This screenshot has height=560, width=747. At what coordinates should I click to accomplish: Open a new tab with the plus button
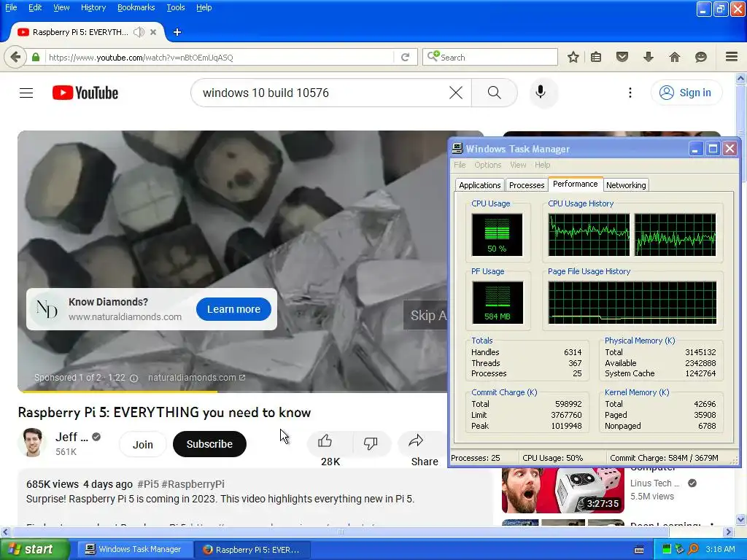pos(177,32)
